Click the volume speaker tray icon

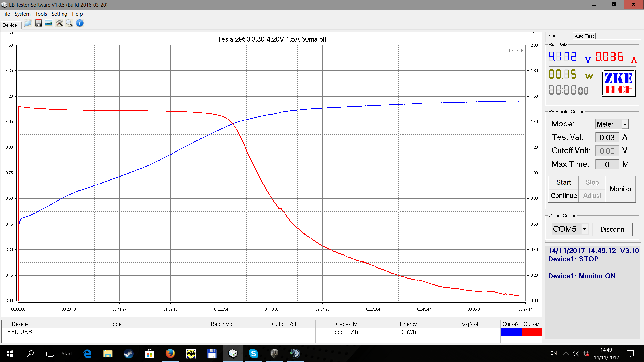pos(576,353)
